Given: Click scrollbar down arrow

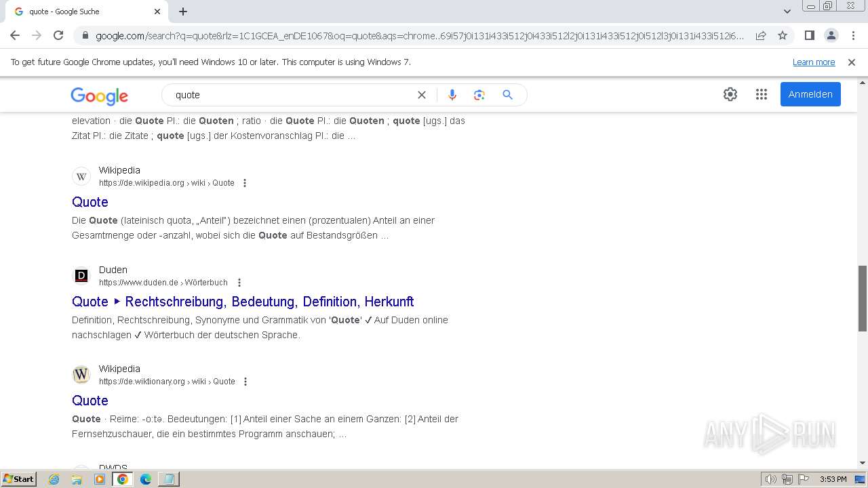Looking at the screenshot, I should tap(863, 463).
